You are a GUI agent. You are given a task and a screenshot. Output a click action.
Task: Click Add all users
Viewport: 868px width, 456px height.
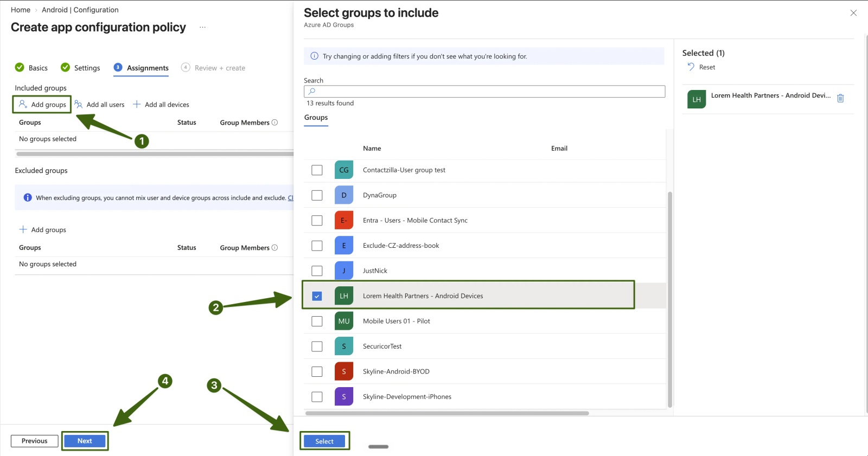[x=99, y=104]
